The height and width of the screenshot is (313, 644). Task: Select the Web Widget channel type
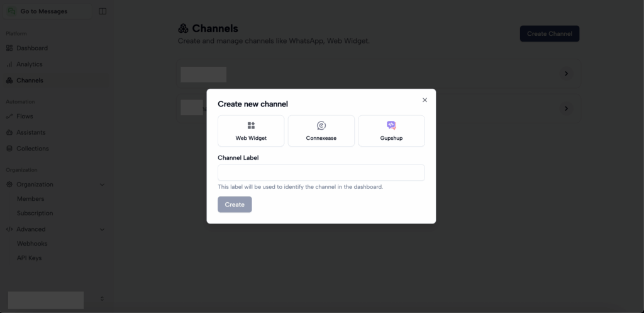coord(251,131)
